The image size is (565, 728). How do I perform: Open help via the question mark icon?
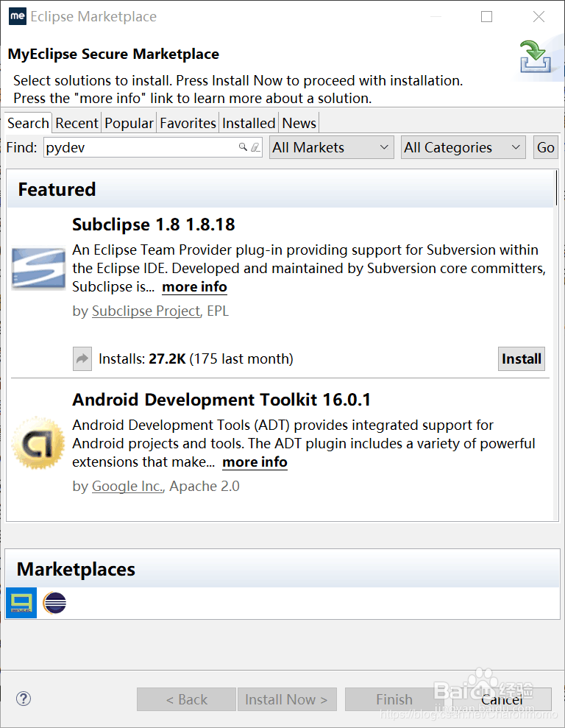tap(24, 699)
